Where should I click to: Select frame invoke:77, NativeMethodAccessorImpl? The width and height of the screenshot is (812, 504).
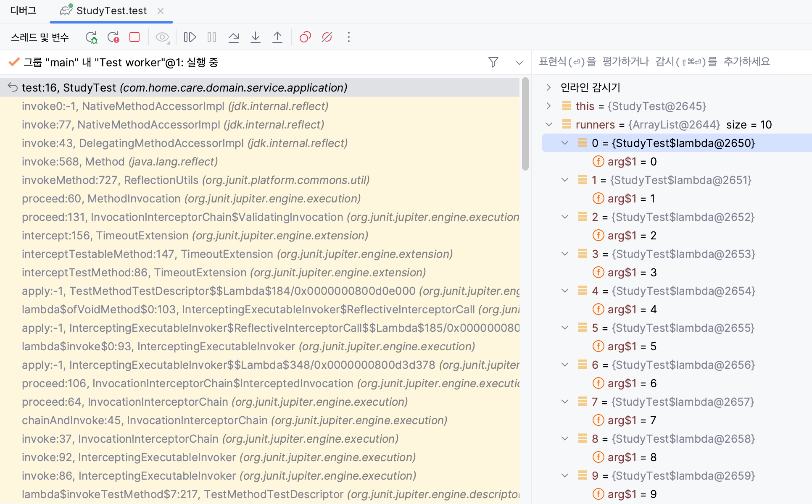point(260,124)
